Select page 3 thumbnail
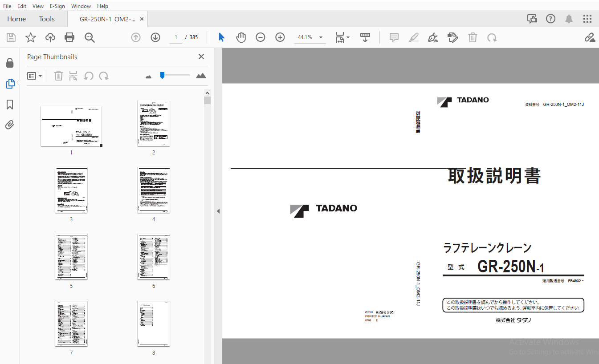 click(71, 190)
